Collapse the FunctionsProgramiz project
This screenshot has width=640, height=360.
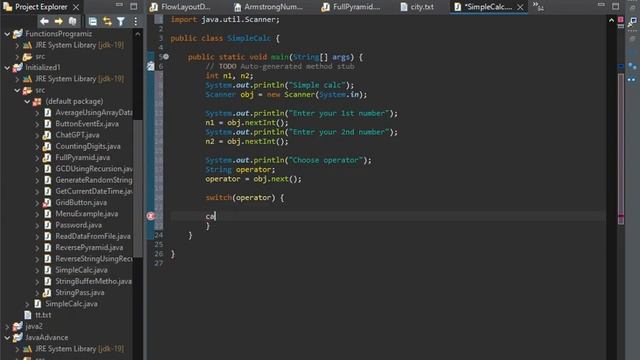pos(7,34)
